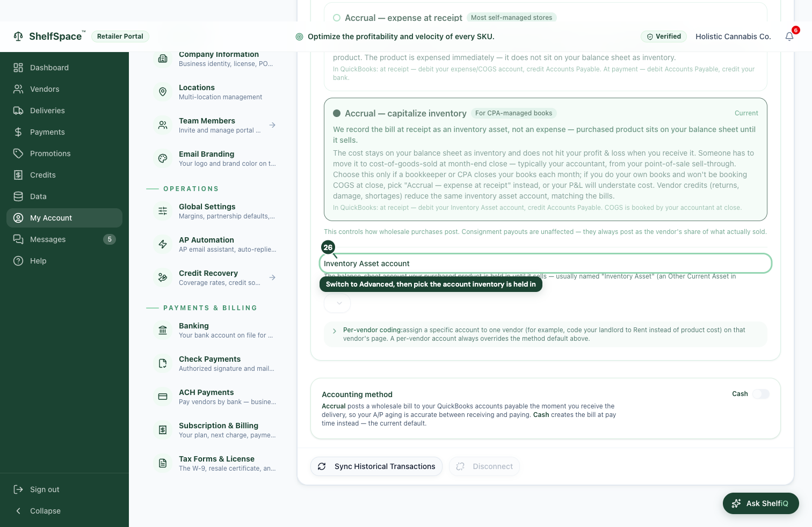Screen dimensions: 812x527
Task: Click the Promotions tag icon
Action: point(18,153)
